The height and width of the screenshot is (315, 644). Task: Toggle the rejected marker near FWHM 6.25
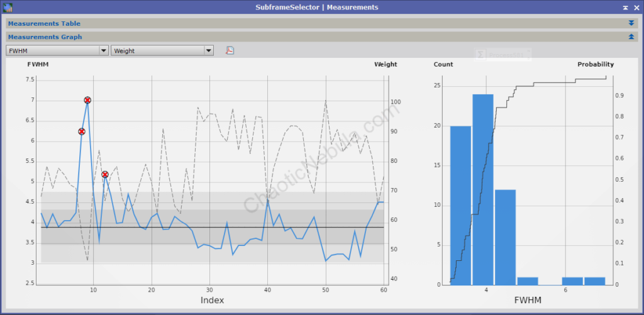[x=81, y=131]
